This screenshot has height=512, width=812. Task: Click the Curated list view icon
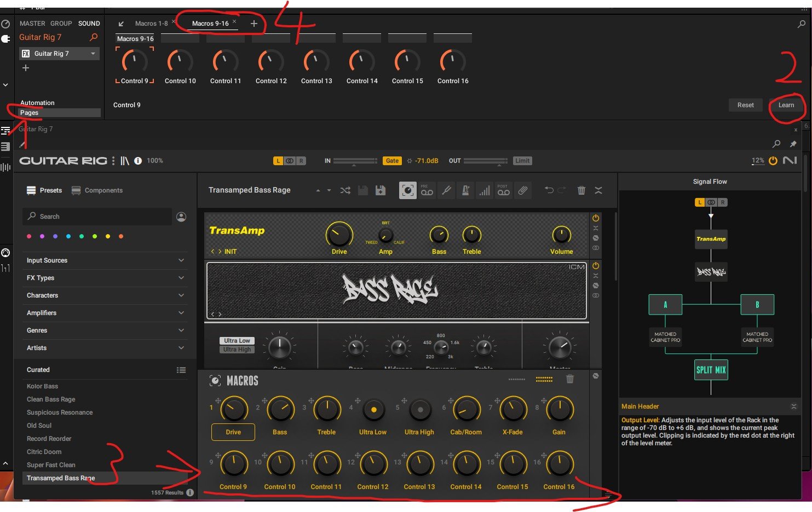tap(181, 370)
